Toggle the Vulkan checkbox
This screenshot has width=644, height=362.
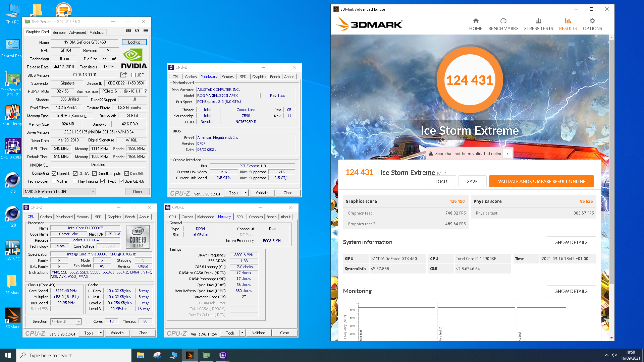pos(54,181)
